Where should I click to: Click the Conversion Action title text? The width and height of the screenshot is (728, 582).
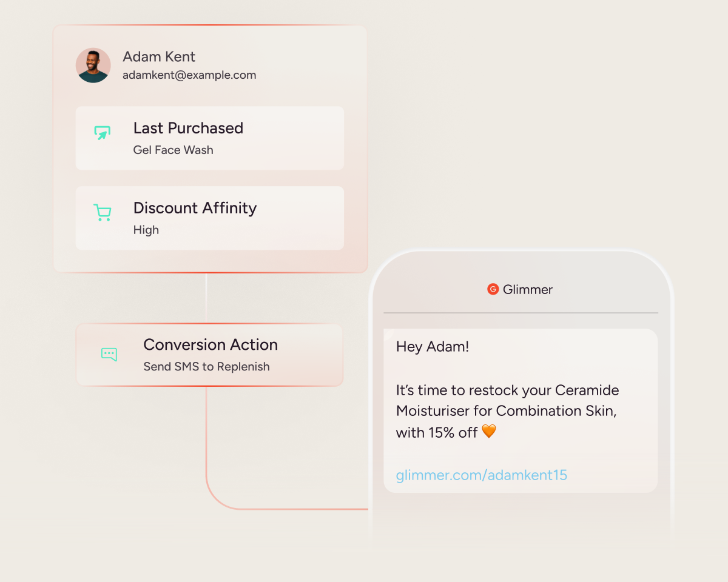[211, 344]
